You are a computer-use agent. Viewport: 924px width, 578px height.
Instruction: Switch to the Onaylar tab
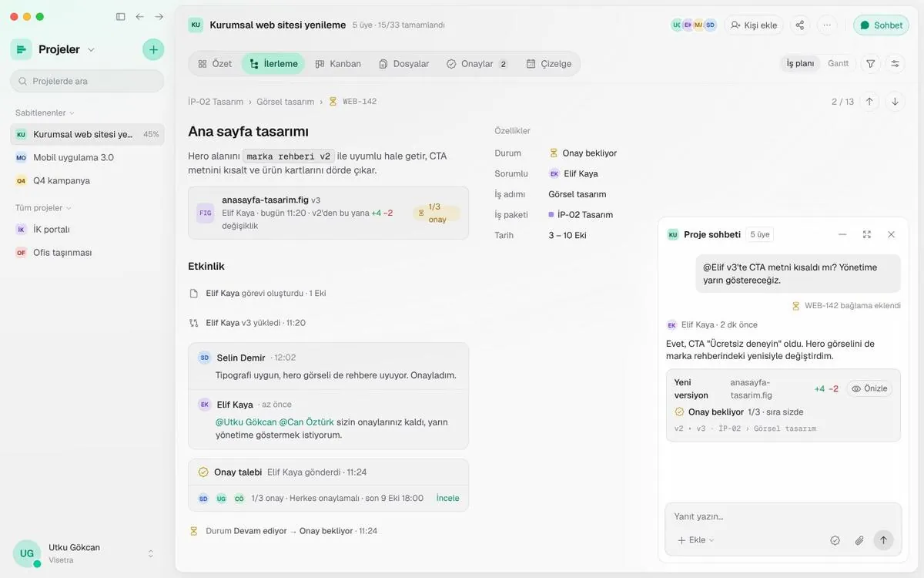coord(477,64)
